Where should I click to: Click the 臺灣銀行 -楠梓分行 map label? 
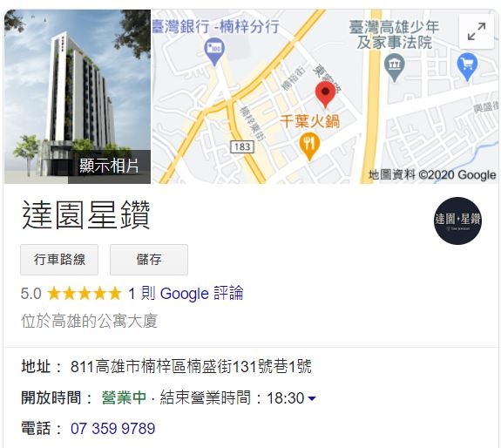[x=216, y=26]
